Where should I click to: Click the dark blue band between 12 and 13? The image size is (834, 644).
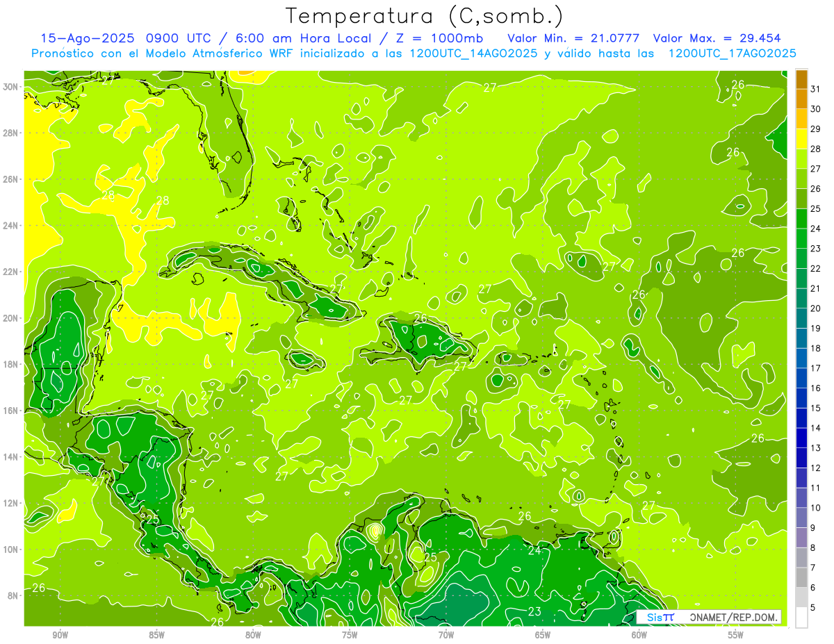[801, 458]
